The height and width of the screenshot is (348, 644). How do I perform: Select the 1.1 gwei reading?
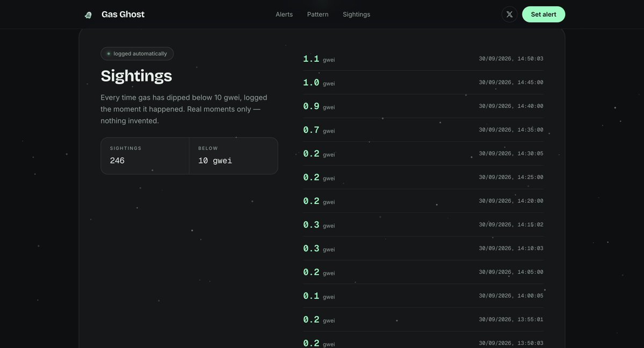coord(319,59)
